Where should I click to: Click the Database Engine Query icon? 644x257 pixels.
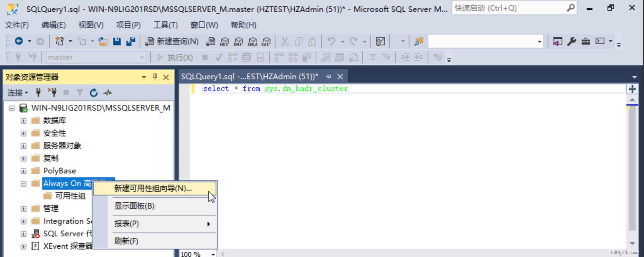(211, 41)
